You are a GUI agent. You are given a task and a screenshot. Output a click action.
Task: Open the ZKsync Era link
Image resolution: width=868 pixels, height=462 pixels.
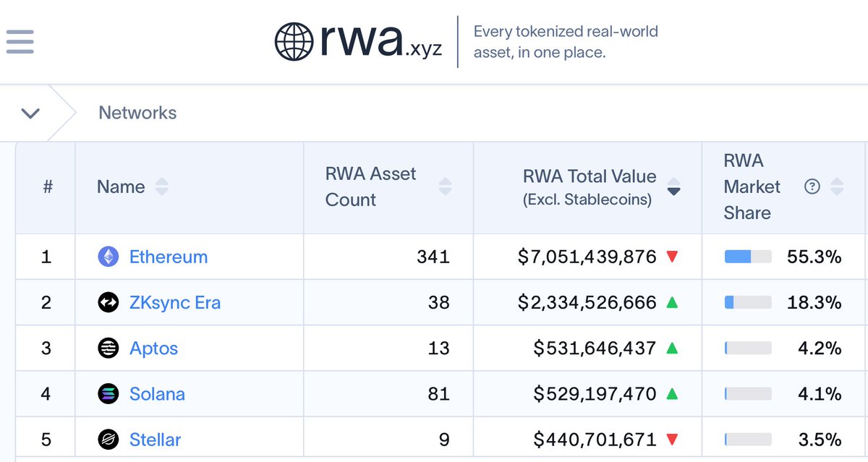tap(175, 302)
